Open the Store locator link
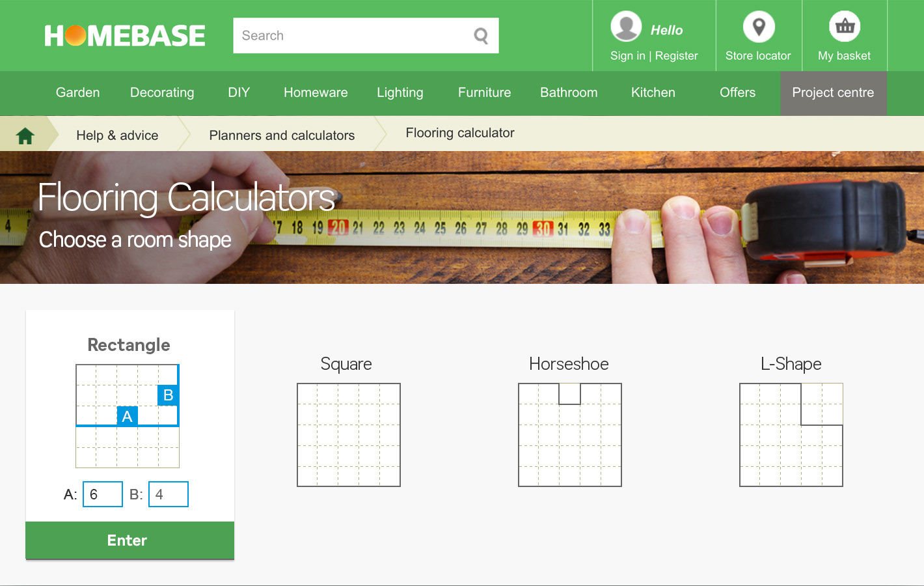The width and height of the screenshot is (924, 586). click(758, 56)
